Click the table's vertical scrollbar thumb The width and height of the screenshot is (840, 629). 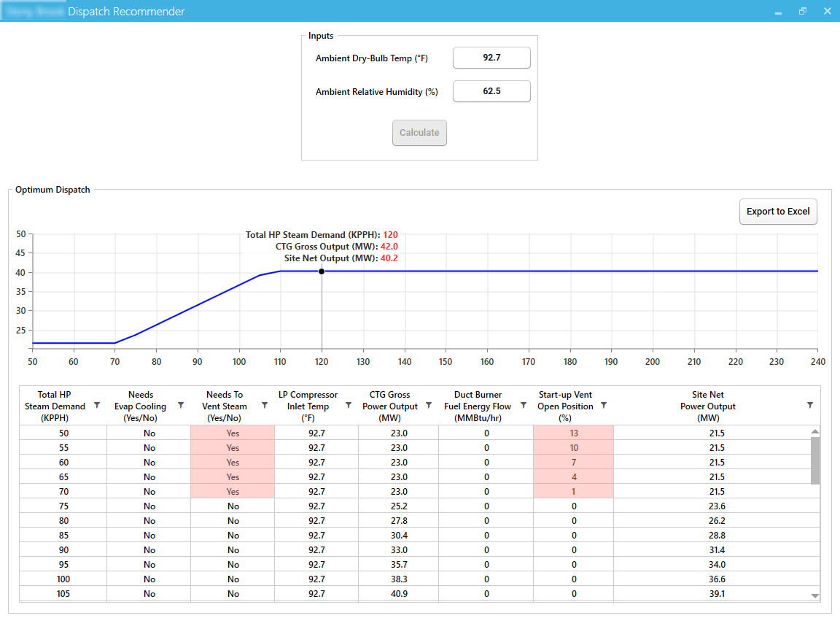(815, 460)
